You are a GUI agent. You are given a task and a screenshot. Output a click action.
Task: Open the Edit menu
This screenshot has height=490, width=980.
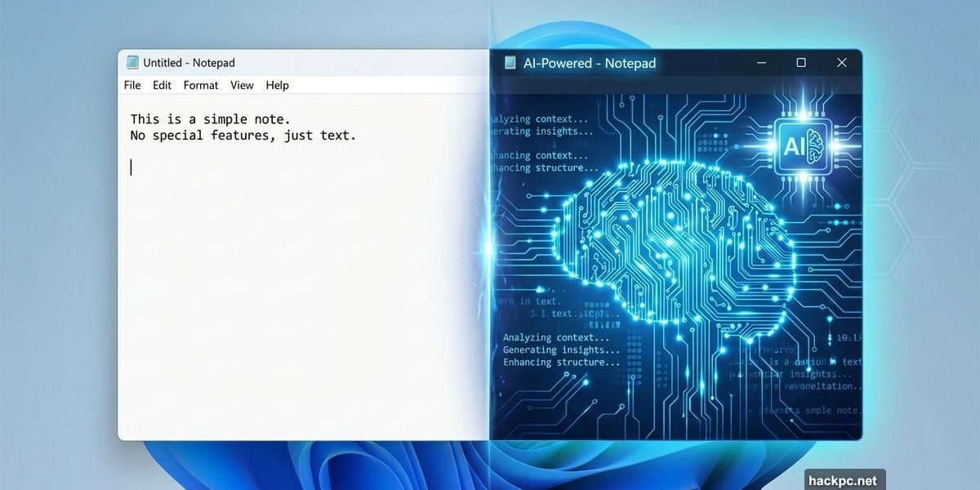tap(162, 85)
